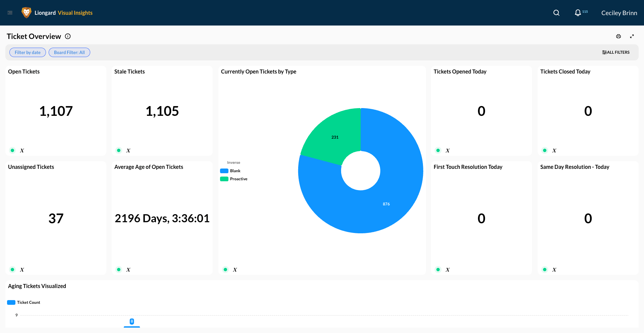Click the bar labeled 8 in Aging Tickets
This screenshot has height=333, width=644.
tap(132, 327)
